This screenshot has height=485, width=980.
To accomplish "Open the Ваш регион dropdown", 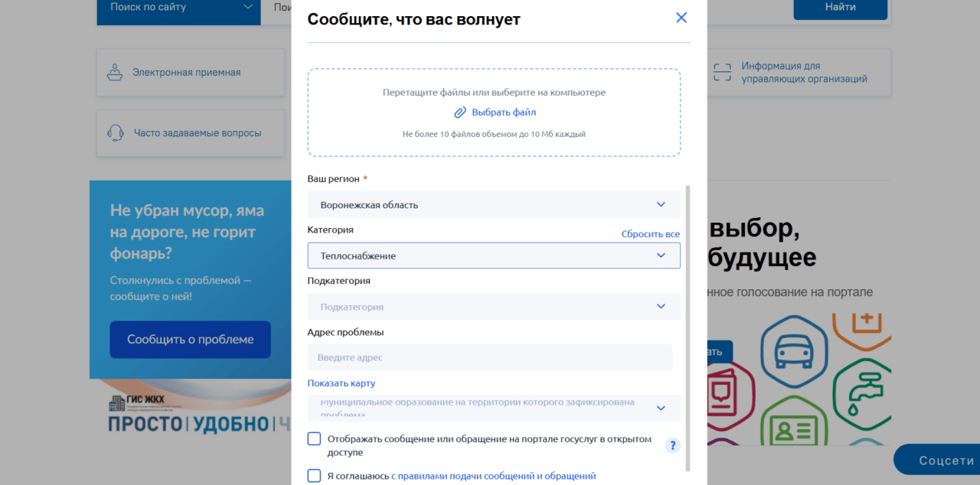I will 493,205.
